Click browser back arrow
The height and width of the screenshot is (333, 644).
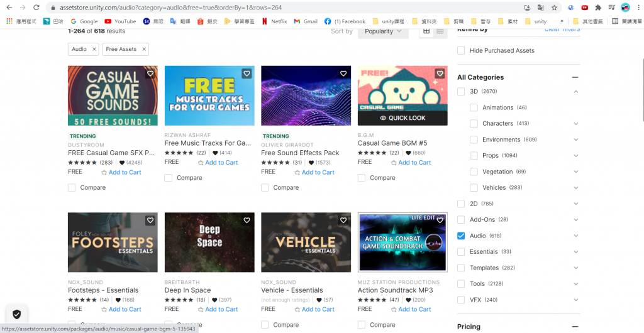tap(9, 8)
